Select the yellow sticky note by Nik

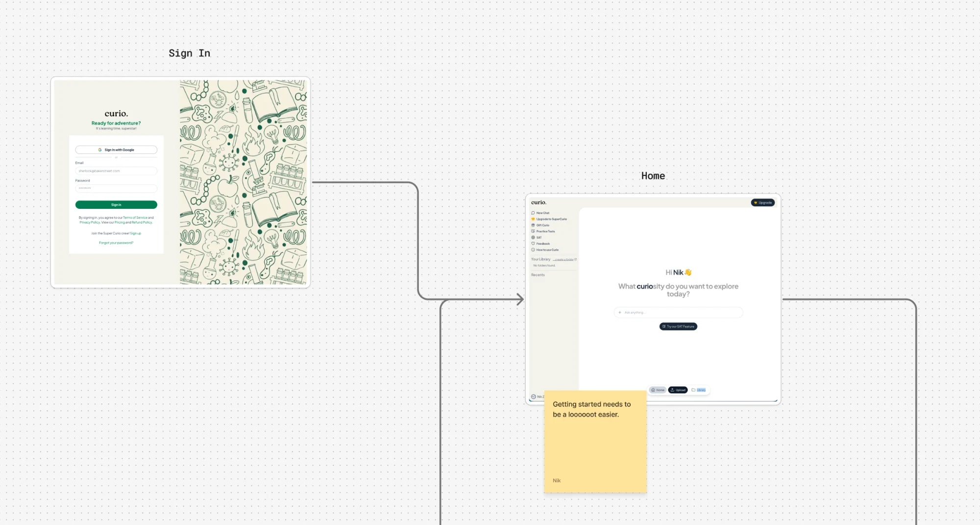point(595,442)
